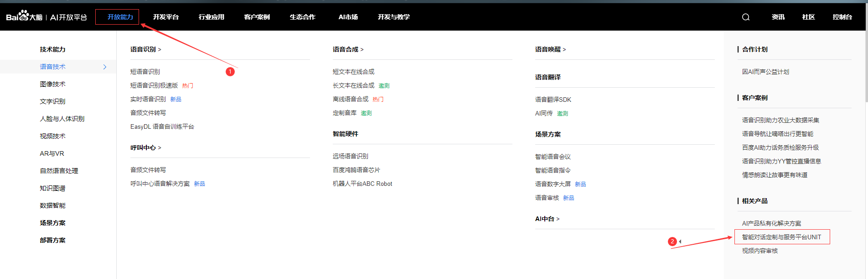This screenshot has width=868, height=279.
Task: Open 场景方案 in the sidebar
Action: (x=53, y=223)
